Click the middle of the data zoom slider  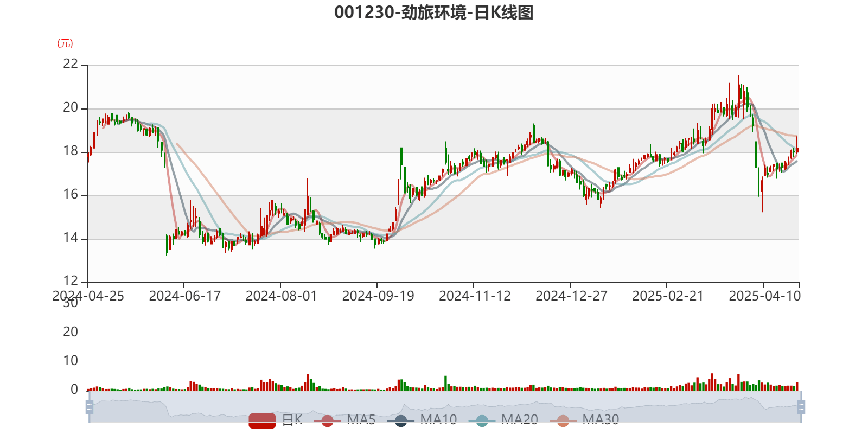pyautogui.click(x=445, y=406)
